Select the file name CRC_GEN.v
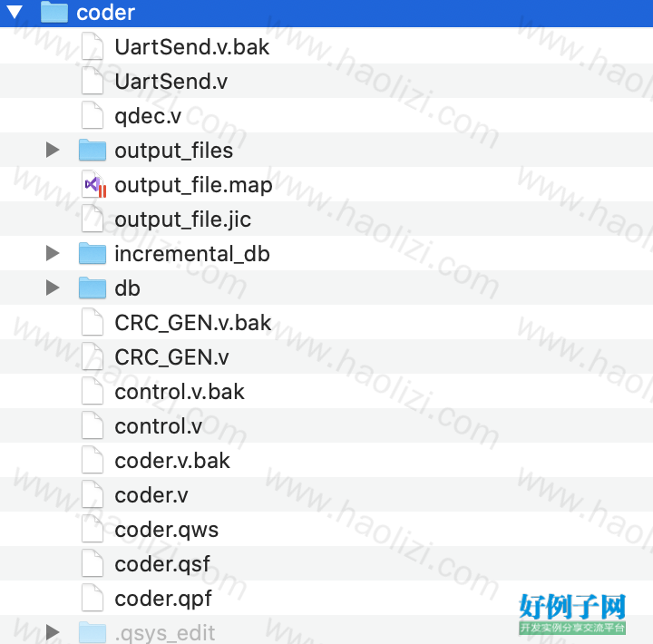 [x=171, y=357]
